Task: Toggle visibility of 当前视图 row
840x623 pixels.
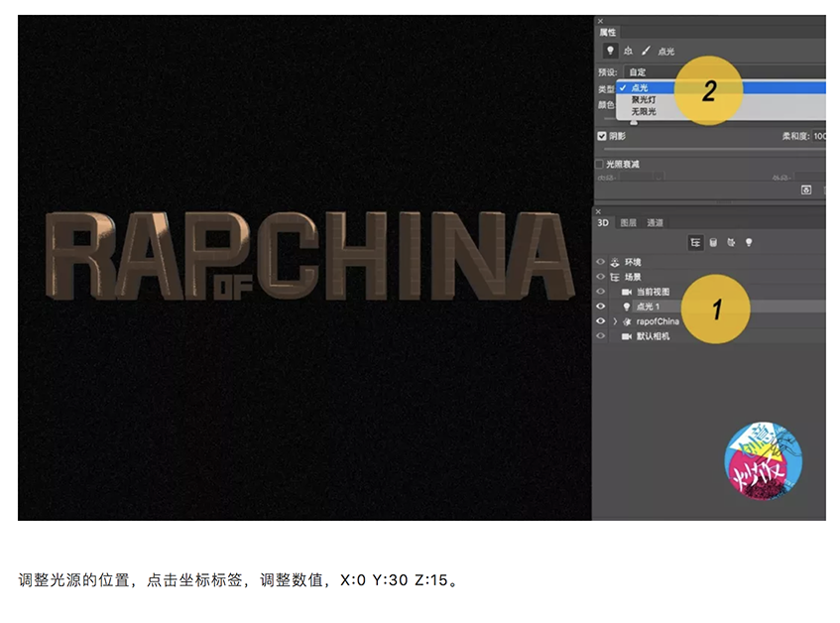Action: [x=601, y=292]
